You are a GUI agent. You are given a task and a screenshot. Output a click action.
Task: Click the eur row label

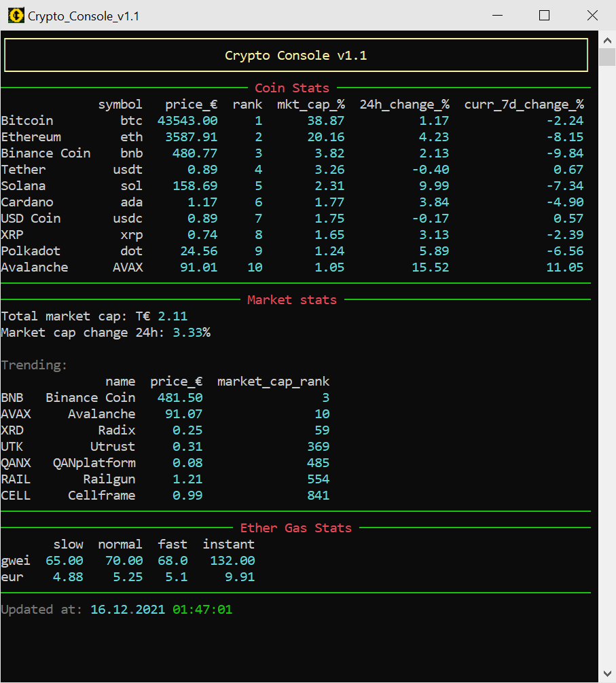[x=12, y=577]
